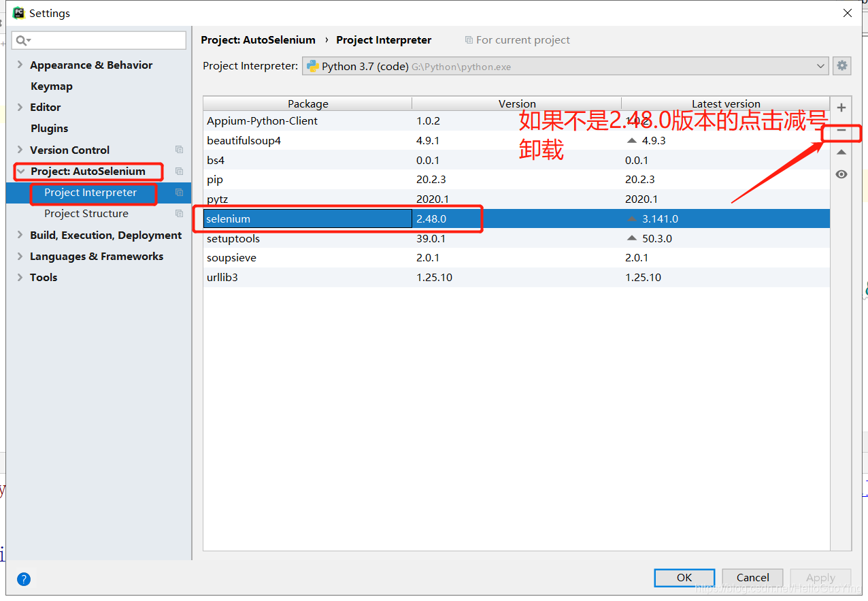Collapse the Project: AutoSelenium node
This screenshot has width=868, height=601.
click(21, 172)
